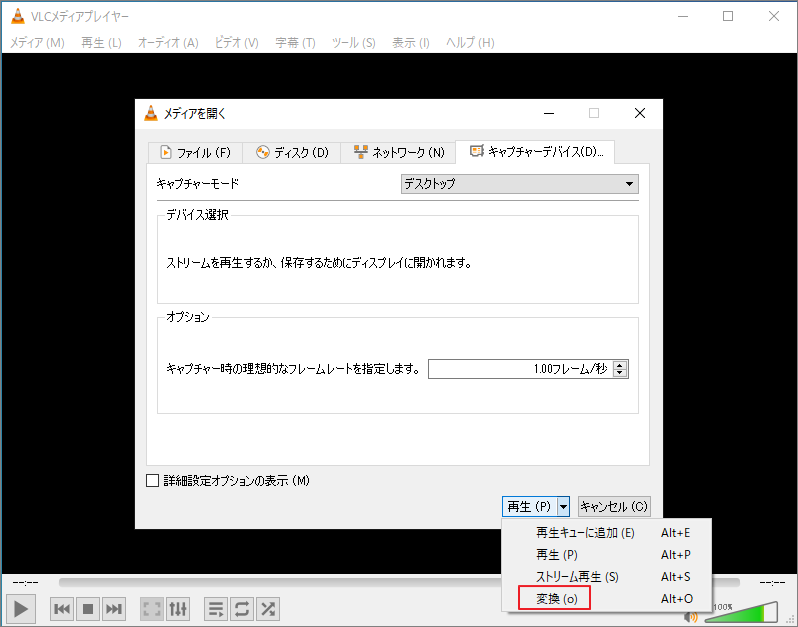Toggle the loop repeat icon
Viewport: 798px width, 627px height.
click(x=242, y=609)
